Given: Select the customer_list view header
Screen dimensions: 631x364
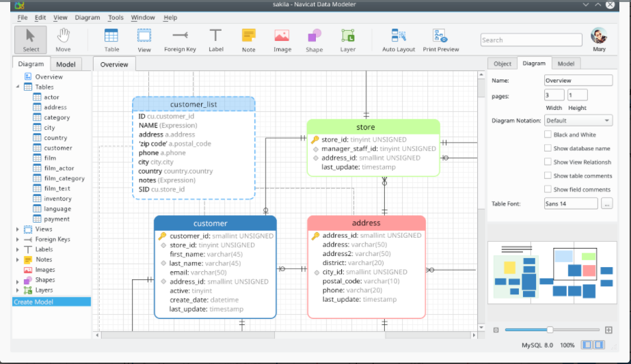Looking at the screenshot, I should (x=193, y=104).
